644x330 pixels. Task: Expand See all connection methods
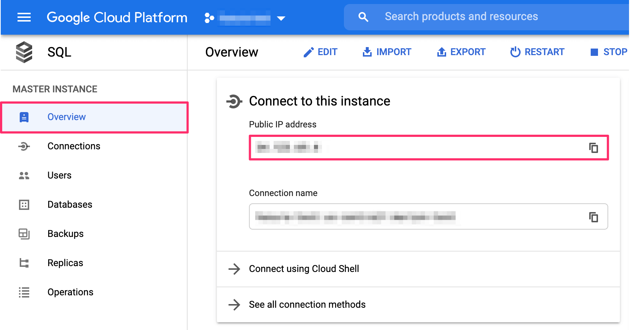(307, 304)
